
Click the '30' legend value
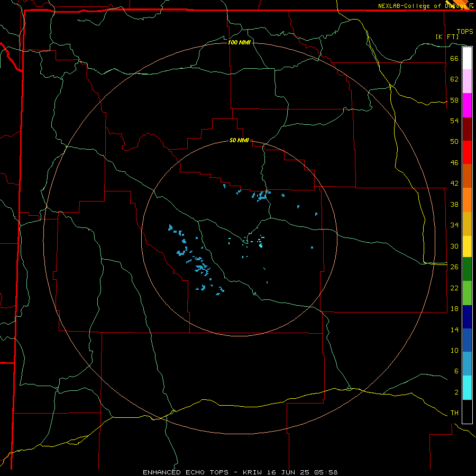454,246
